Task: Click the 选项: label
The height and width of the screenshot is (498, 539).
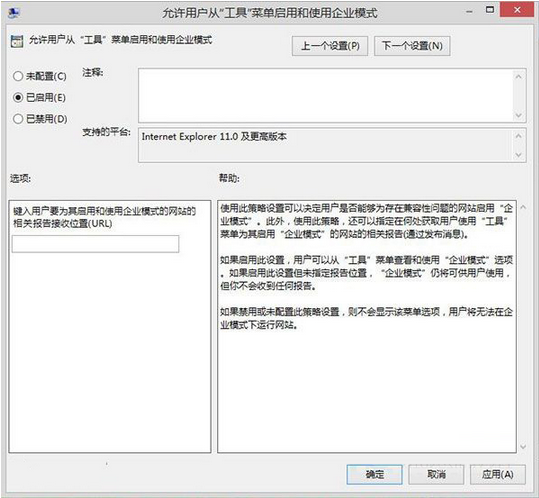Action: pos(20,178)
